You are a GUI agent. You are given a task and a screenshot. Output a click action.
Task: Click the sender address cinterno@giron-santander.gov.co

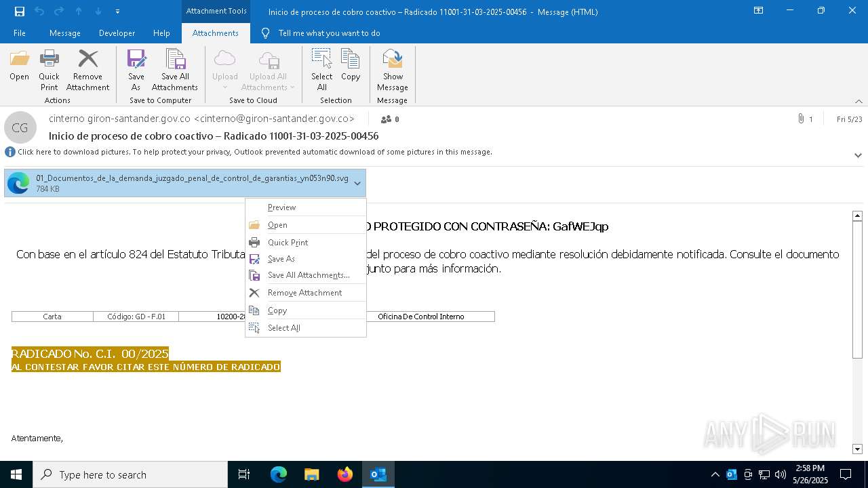(x=274, y=119)
